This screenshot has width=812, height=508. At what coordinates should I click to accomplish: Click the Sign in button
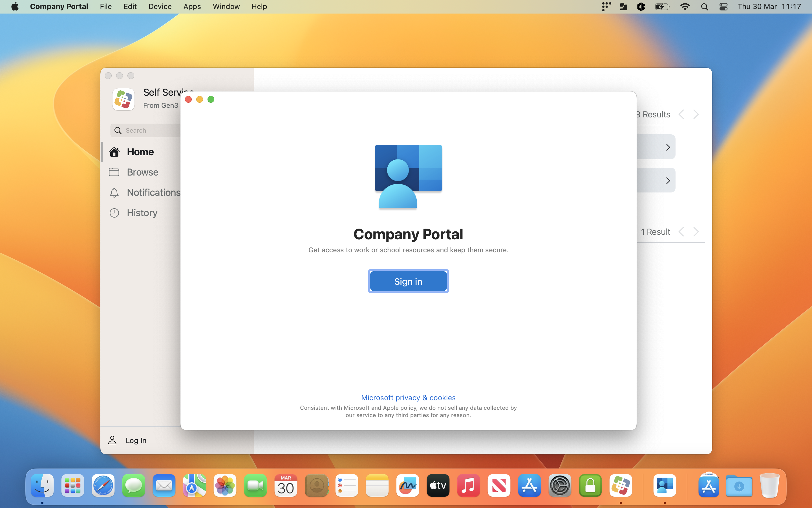tap(408, 281)
